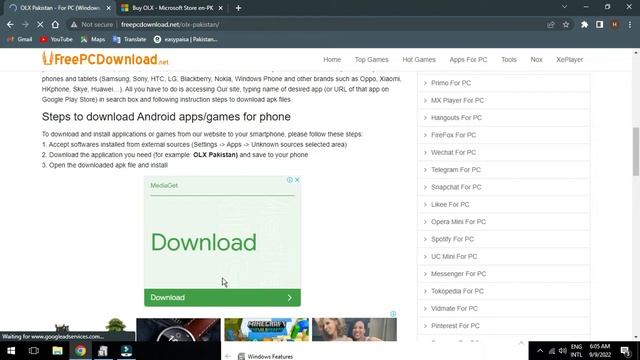
Task: Click the MediaGet advertiser label
Action: [x=164, y=185]
